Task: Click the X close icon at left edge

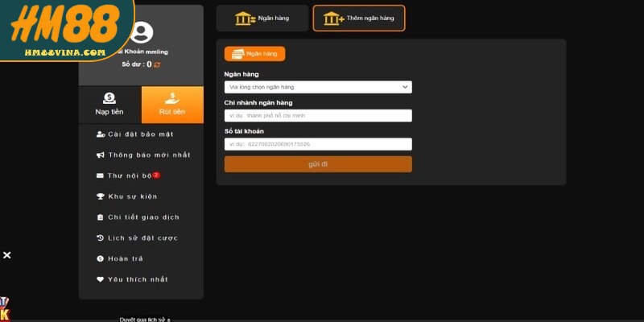Action: coord(7,255)
